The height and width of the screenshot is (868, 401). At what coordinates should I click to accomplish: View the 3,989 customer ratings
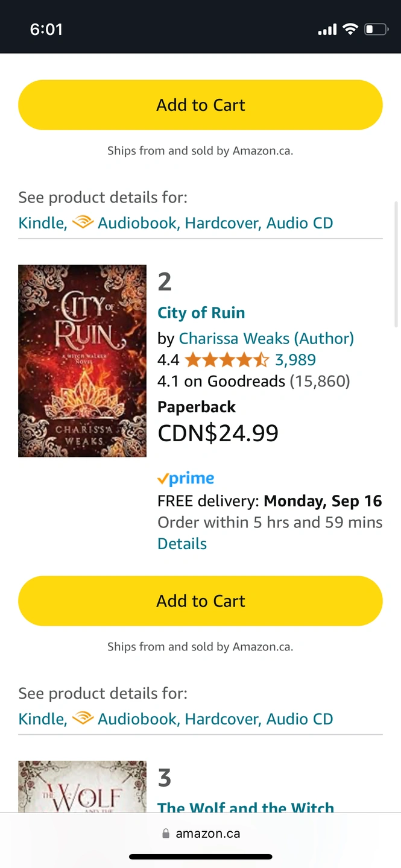coord(295,360)
